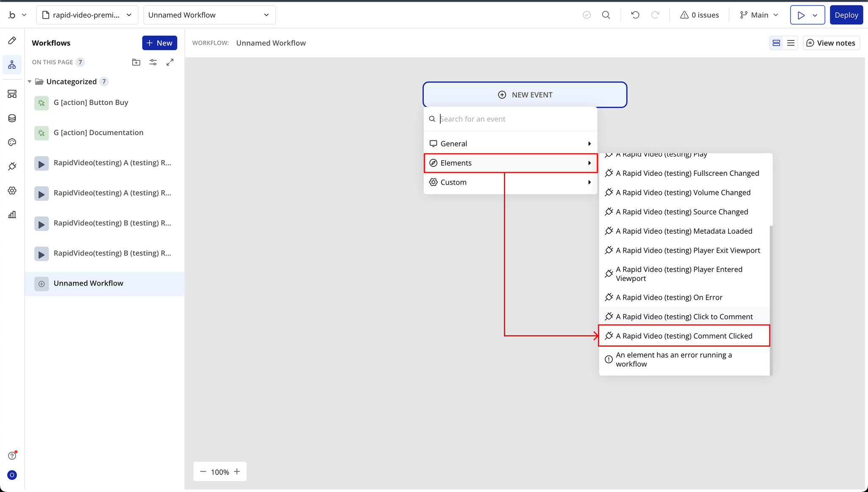Viewport: 868px width, 492px height.
Task: Switch to list view layout toggle
Action: point(791,43)
